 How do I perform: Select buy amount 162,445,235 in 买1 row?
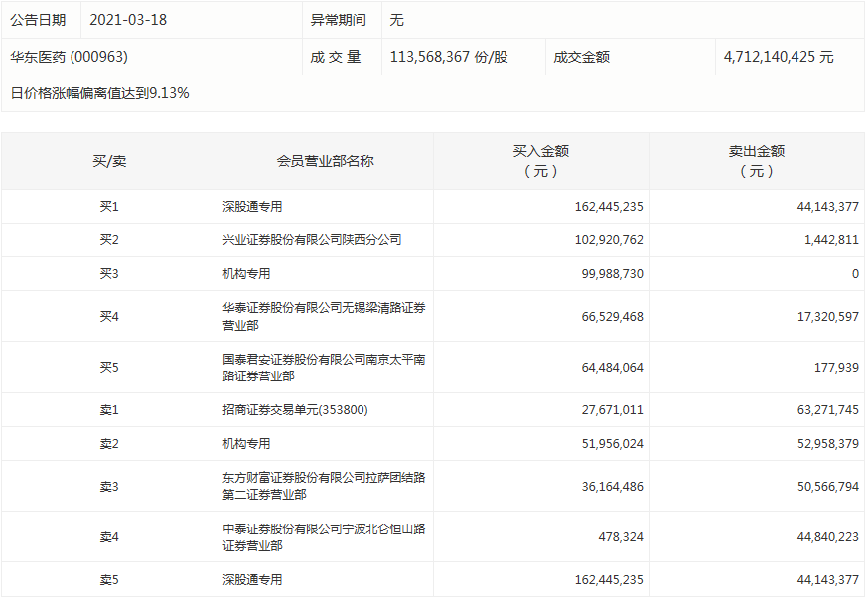click(609, 207)
